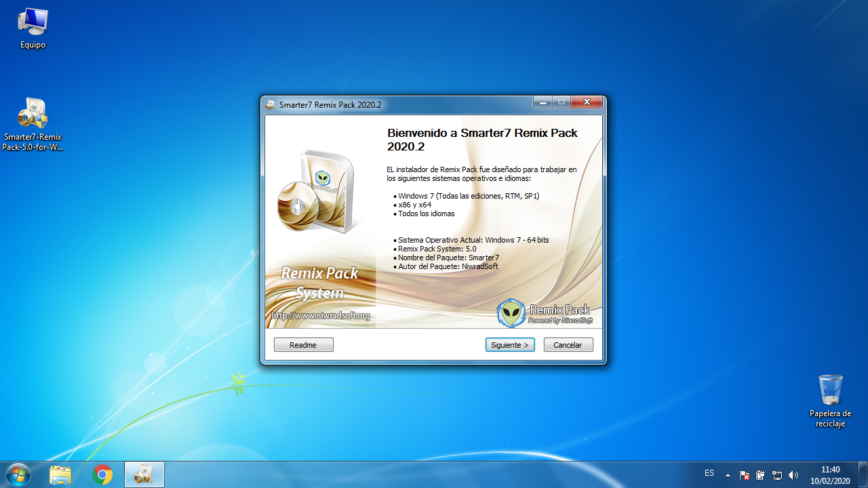This screenshot has height=488, width=868.
Task: Click the 'Windows 7 (Todas las ediciones, RTM, SP1)' line
Action: pyautogui.click(x=469, y=196)
